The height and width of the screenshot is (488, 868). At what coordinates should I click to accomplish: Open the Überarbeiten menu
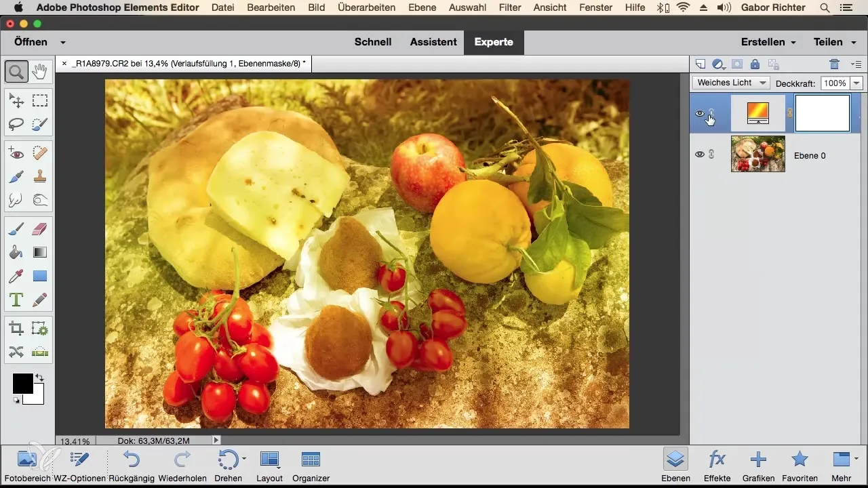tap(365, 7)
